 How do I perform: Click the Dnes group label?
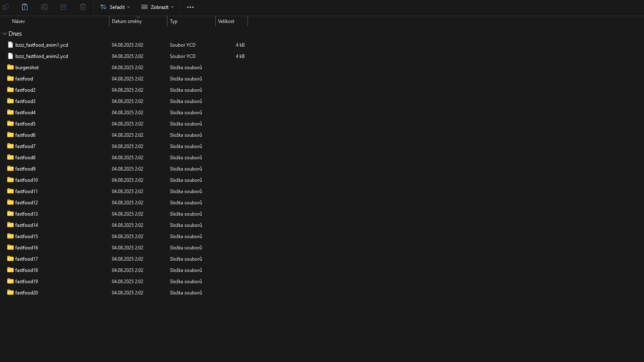(15, 34)
